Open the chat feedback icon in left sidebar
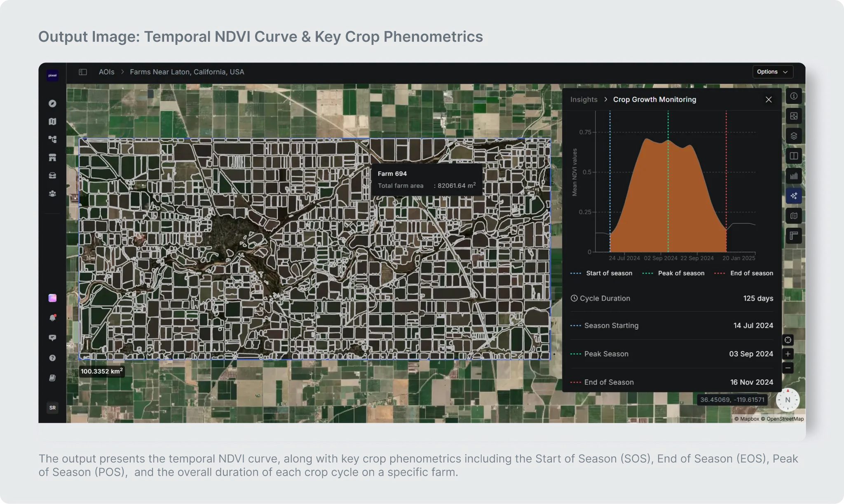This screenshot has height=504, width=844. coord(52,338)
